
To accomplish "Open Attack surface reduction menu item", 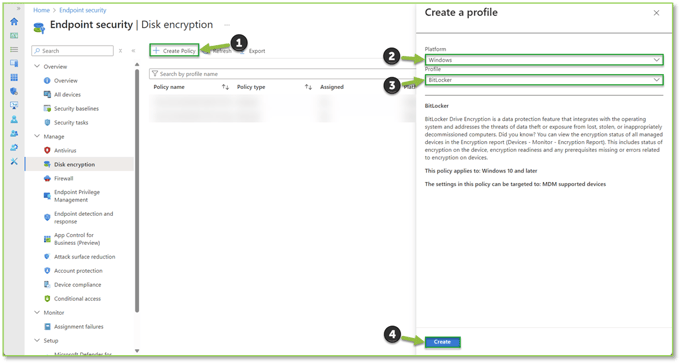I will [84, 257].
